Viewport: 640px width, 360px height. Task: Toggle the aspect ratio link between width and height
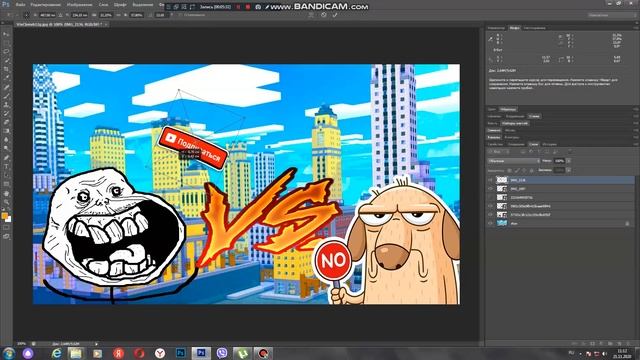[118, 15]
